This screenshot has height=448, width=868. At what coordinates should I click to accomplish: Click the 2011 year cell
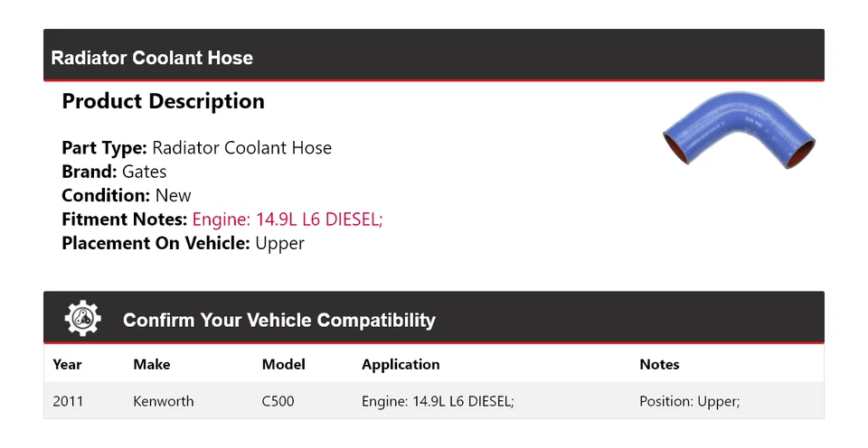click(x=68, y=401)
